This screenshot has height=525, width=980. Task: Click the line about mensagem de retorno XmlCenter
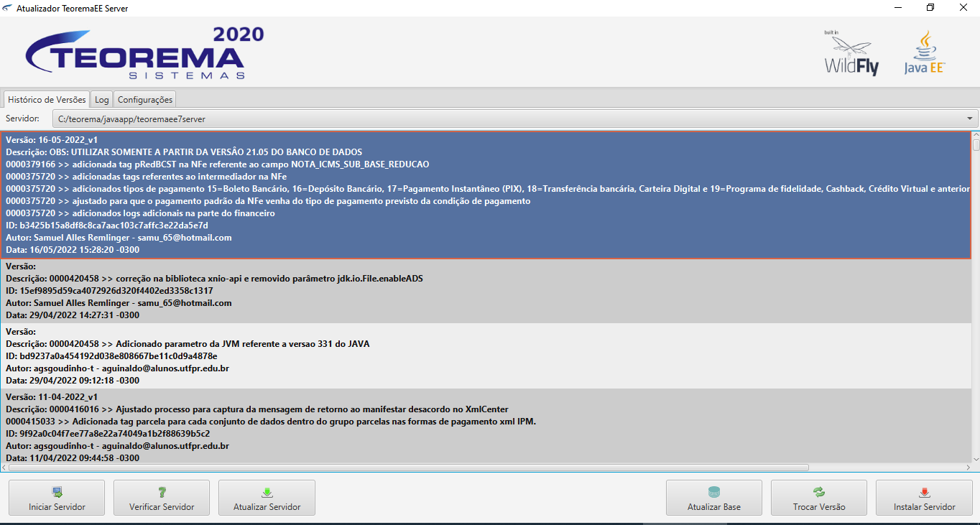pos(257,409)
